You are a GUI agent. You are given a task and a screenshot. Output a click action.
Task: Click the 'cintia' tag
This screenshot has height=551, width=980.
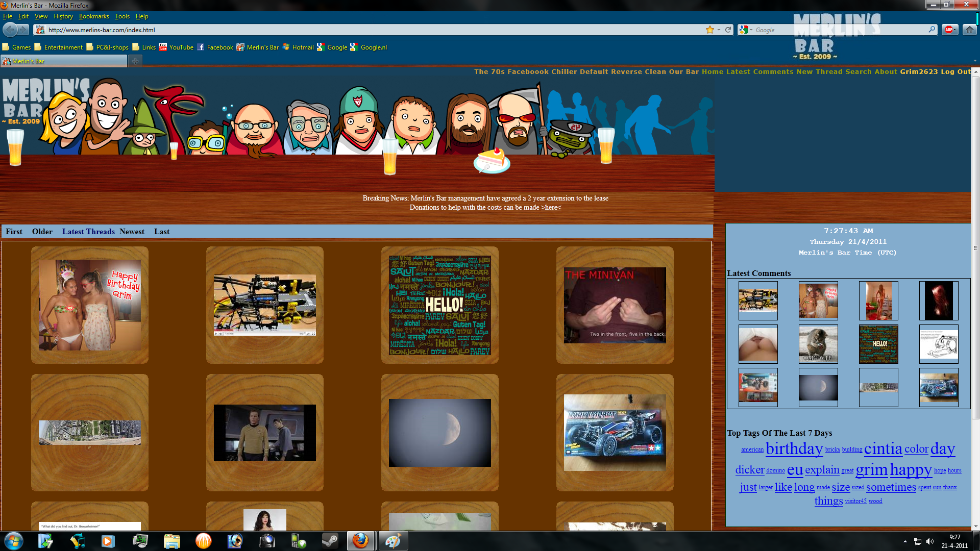tap(883, 448)
